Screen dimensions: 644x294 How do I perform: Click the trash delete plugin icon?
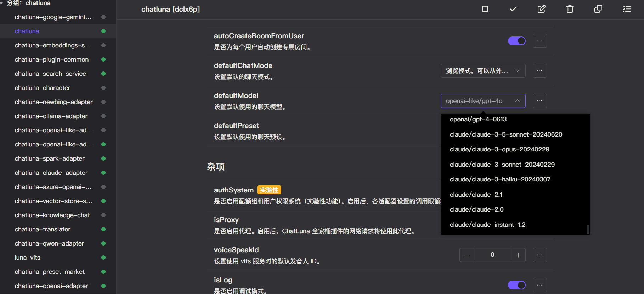click(x=570, y=9)
